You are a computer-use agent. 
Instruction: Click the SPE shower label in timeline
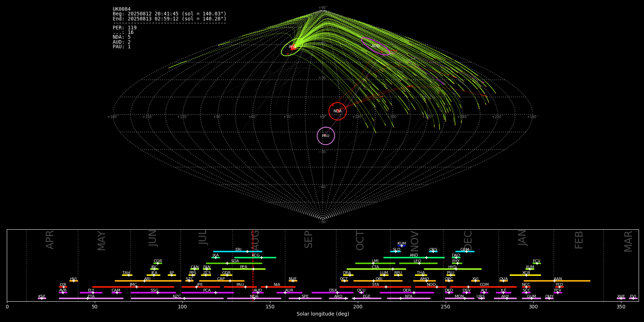(x=305, y=297)
